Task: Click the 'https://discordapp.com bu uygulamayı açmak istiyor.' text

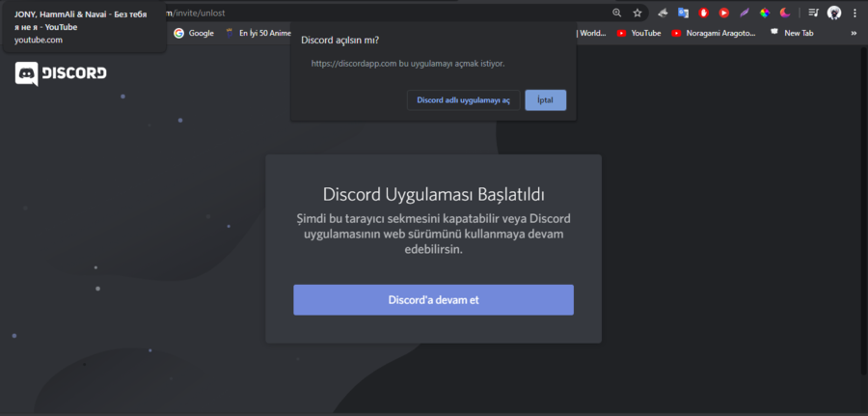Action: click(408, 64)
